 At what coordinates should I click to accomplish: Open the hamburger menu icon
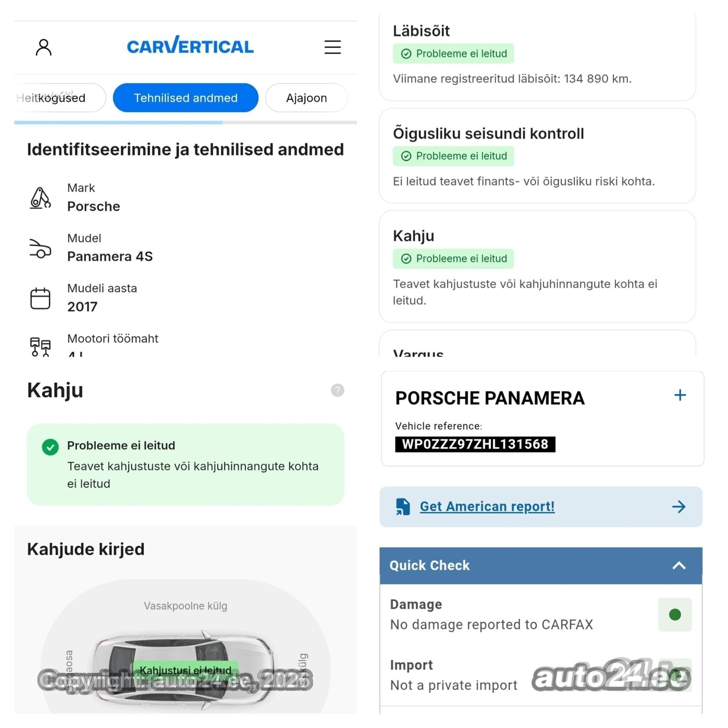(332, 47)
